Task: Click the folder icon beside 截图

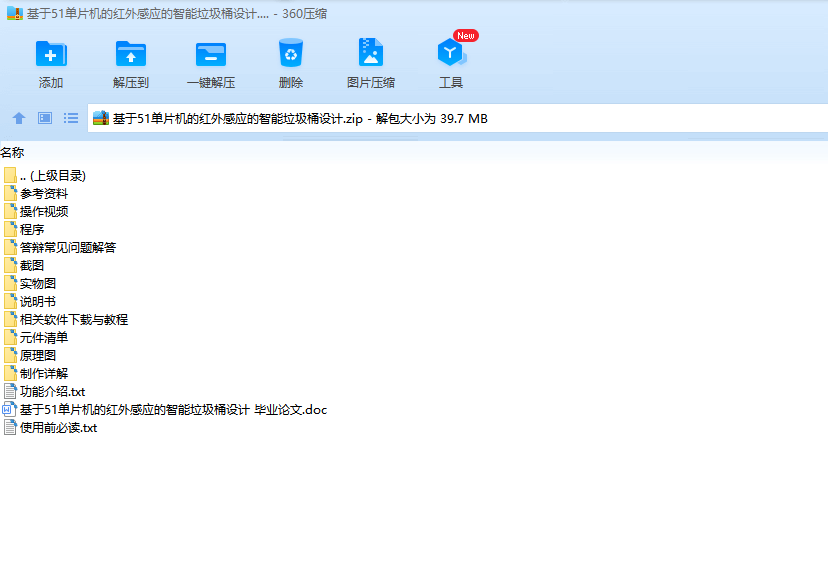Action: point(10,265)
